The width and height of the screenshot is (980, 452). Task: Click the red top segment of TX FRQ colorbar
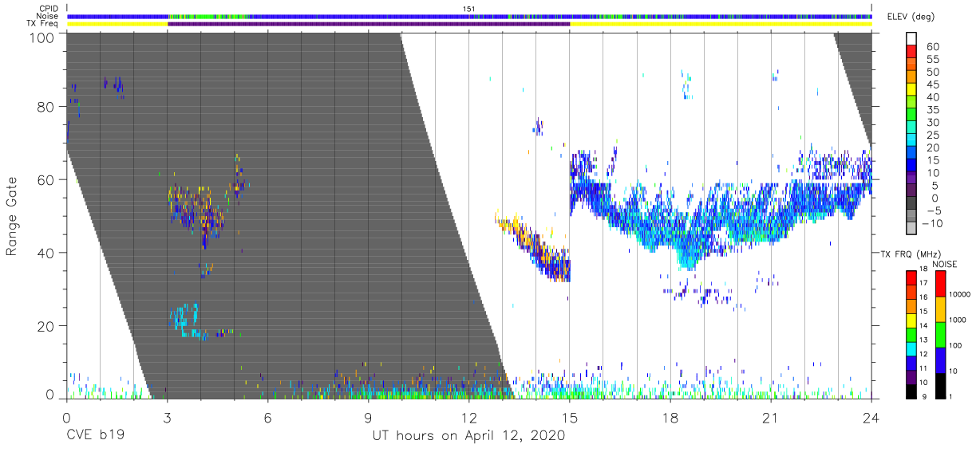click(x=911, y=278)
